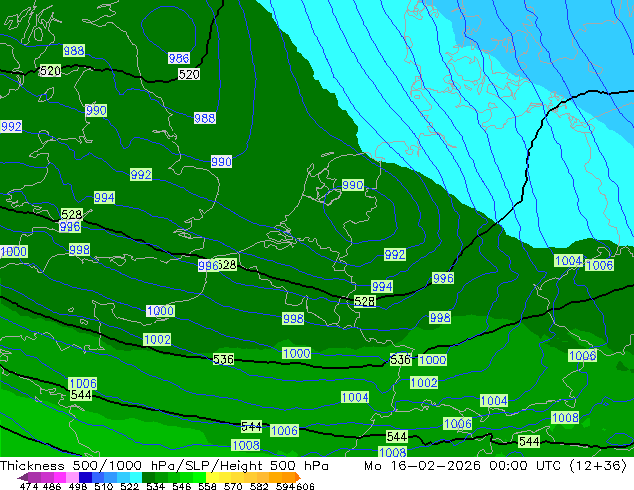Screen dimensions: 634x490
Task: Click the 996 label overlapping the 528 label
Action: coord(209,266)
